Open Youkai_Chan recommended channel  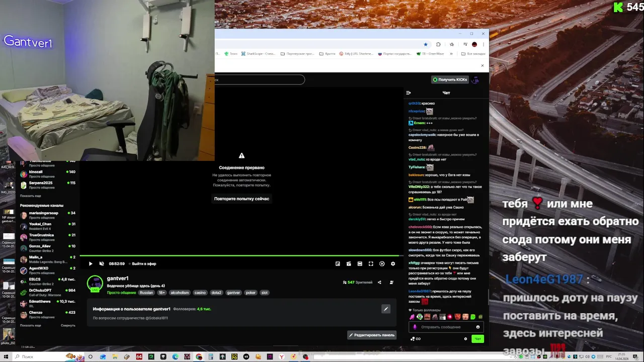point(48,226)
